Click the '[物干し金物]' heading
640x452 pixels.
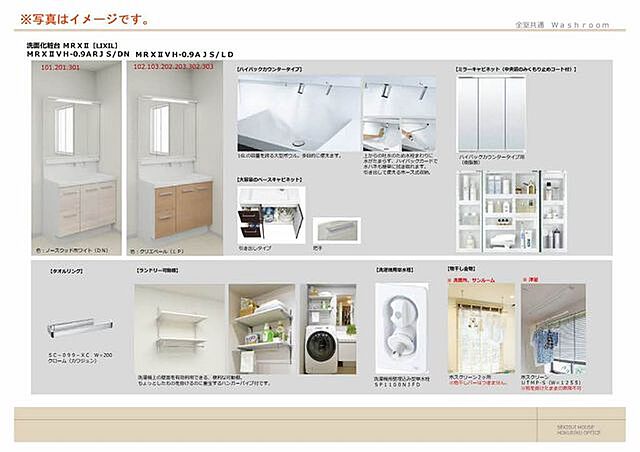(462, 269)
